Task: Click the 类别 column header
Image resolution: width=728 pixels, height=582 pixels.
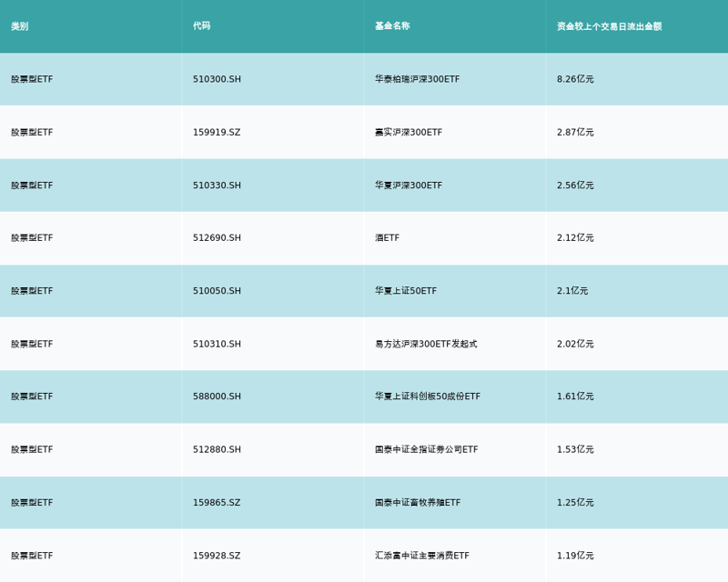Action: 19,26
